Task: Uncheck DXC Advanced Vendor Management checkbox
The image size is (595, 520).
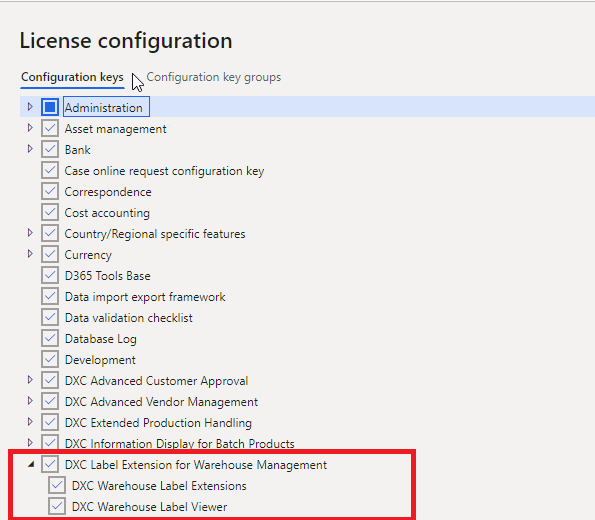Action: (x=50, y=401)
